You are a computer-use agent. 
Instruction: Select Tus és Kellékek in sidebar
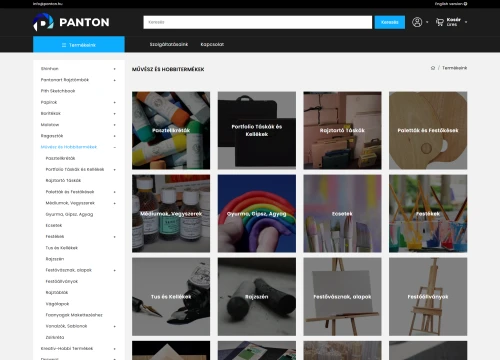coord(62,248)
